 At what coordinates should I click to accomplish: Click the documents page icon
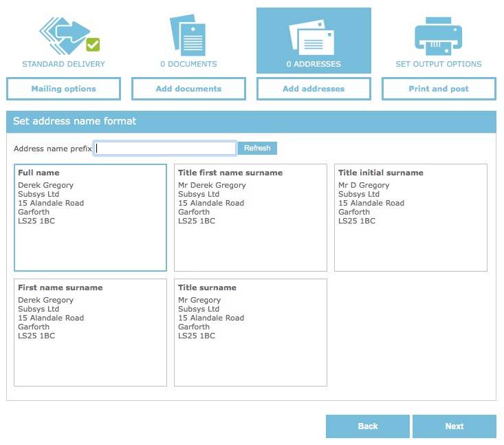188,35
